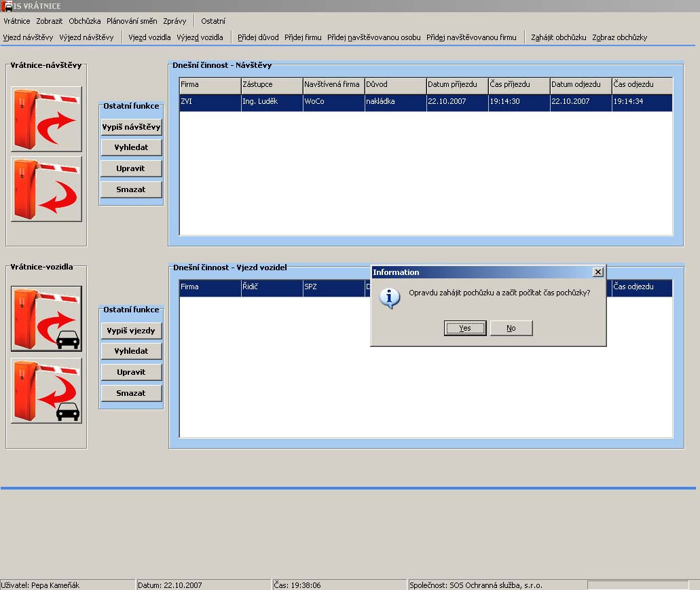
Task: Open the Obchůzka menu
Action: 85,21
